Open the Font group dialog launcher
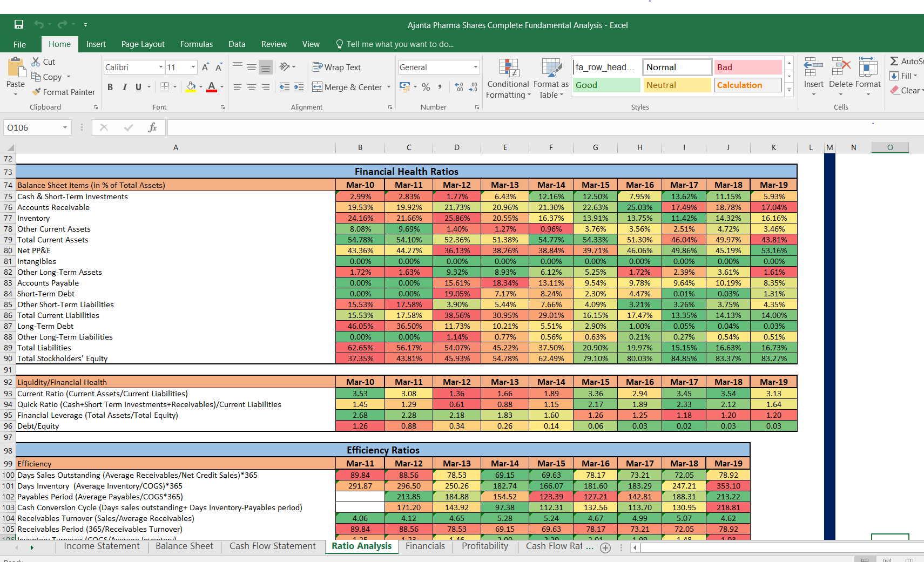The width and height of the screenshot is (924, 562). pyautogui.click(x=222, y=107)
